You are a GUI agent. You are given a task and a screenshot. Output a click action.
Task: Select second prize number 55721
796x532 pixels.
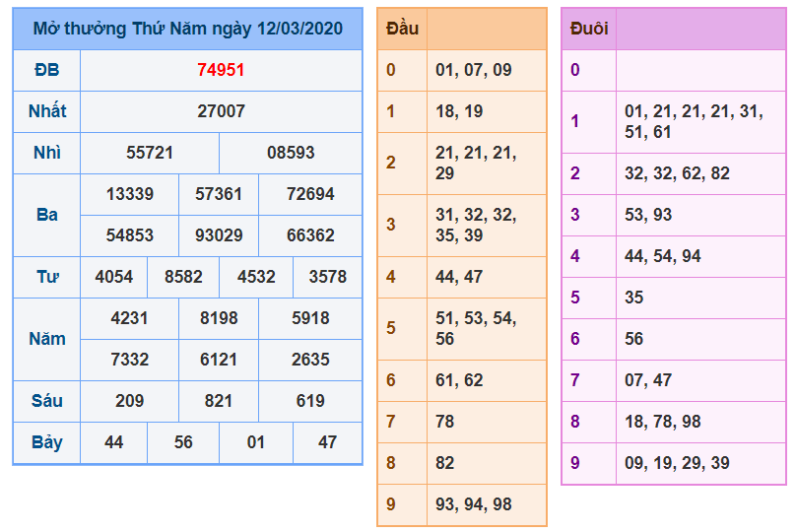point(150,153)
